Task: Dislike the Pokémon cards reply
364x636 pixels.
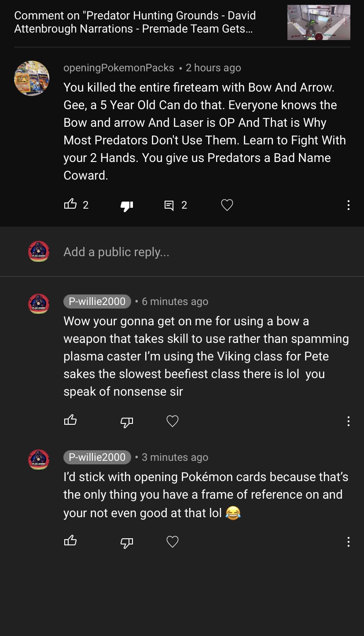Action: click(x=127, y=542)
